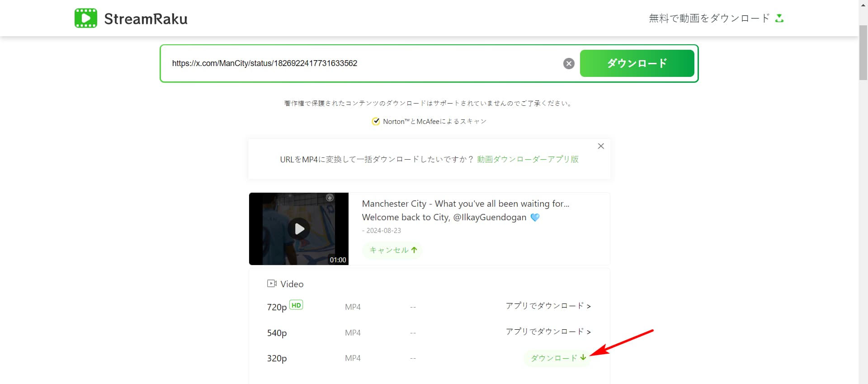The height and width of the screenshot is (384, 868).
Task: Choose アプリでダウンロード for the 540p row
Action: pyautogui.click(x=548, y=332)
